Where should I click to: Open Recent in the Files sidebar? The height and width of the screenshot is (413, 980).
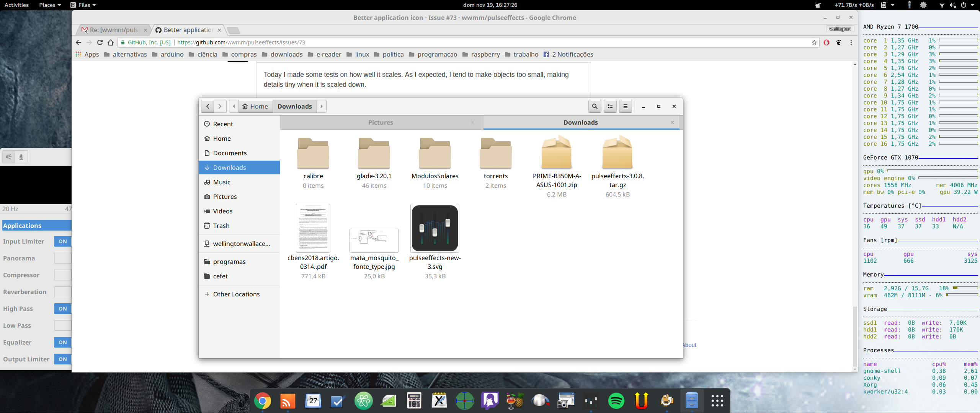pos(239,124)
